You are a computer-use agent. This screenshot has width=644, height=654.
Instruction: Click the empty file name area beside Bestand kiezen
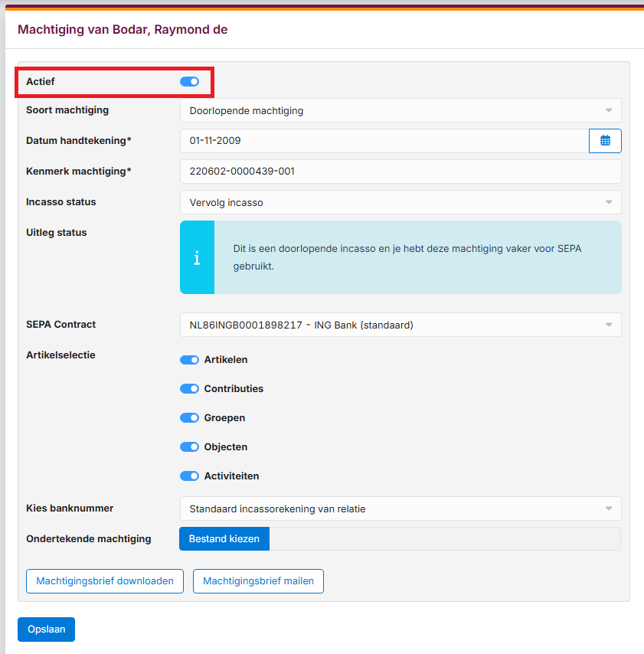[x=444, y=539]
